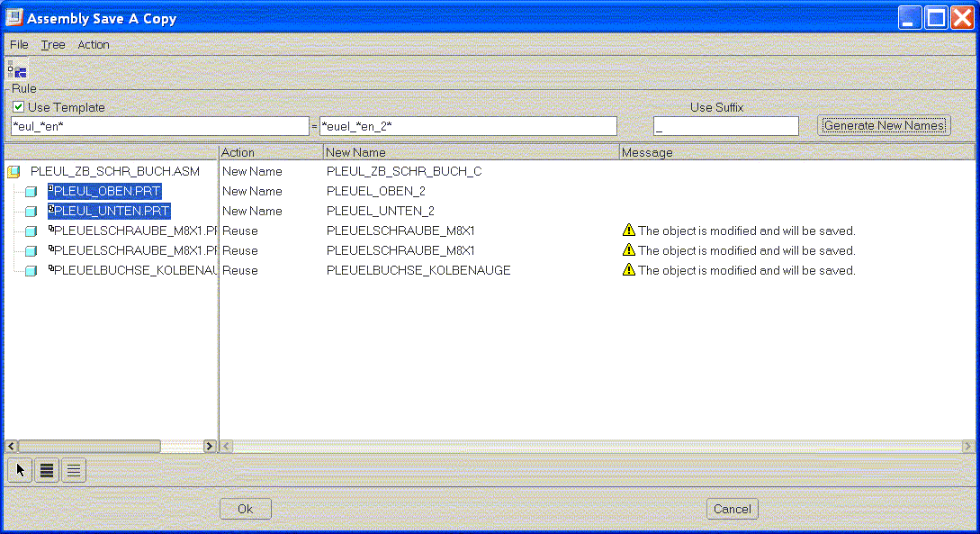
Task: Click new name PLEUL_ZB_SCHR_BUCH_C cell
Action: coord(404,171)
